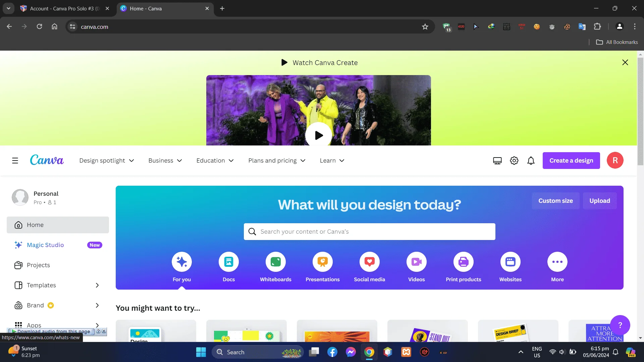The image size is (644, 362).
Task: Open the purple help question button
Action: [620, 325]
